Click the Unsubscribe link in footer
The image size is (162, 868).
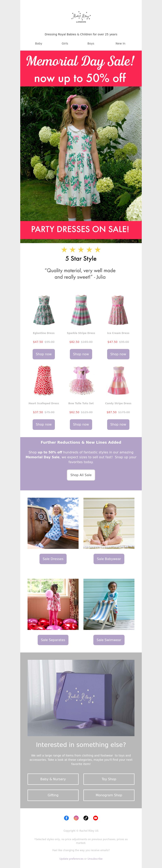95,859
